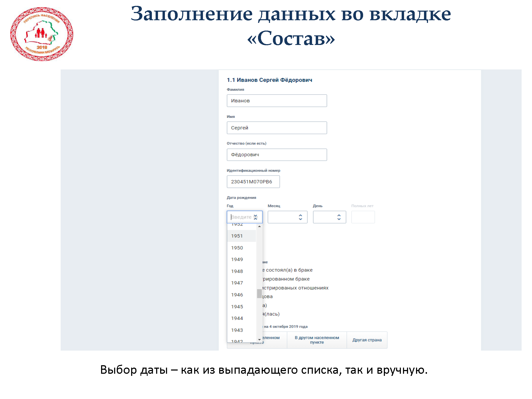The width and height of the screenshot is (532, 399).
Task: Click heading 1.1 Иванов Сергей Фёдорович
Action: [x=269, y=80]
